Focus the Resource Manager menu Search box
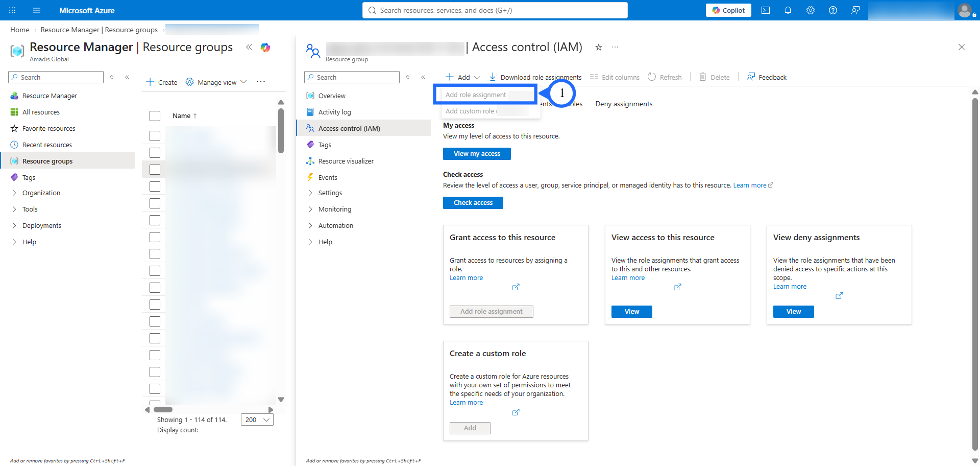Screen dimensions: 980x466 56,77
